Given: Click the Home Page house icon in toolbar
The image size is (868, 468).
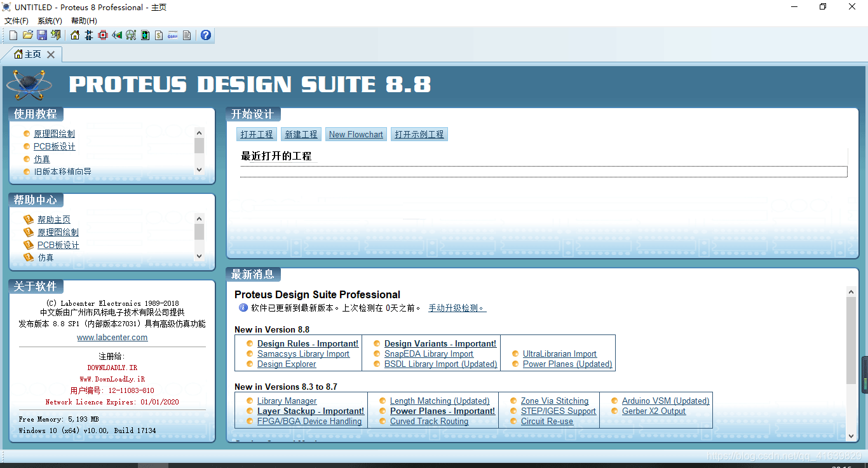Looking at the screenshot, I should (75, 35).
